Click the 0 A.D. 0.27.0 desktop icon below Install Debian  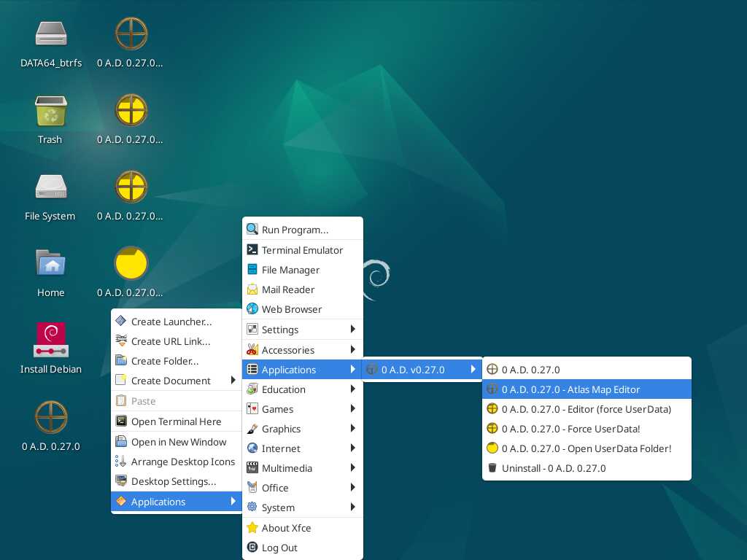[50, 426]
